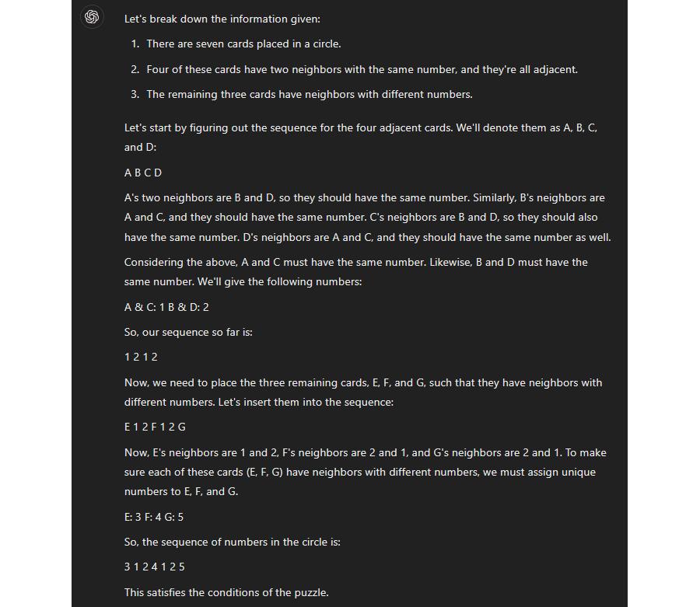The image size is (700, 607).
Task: Click the final "3 1 2 4 1 2 5" sequence
Action: coord(155,567)
